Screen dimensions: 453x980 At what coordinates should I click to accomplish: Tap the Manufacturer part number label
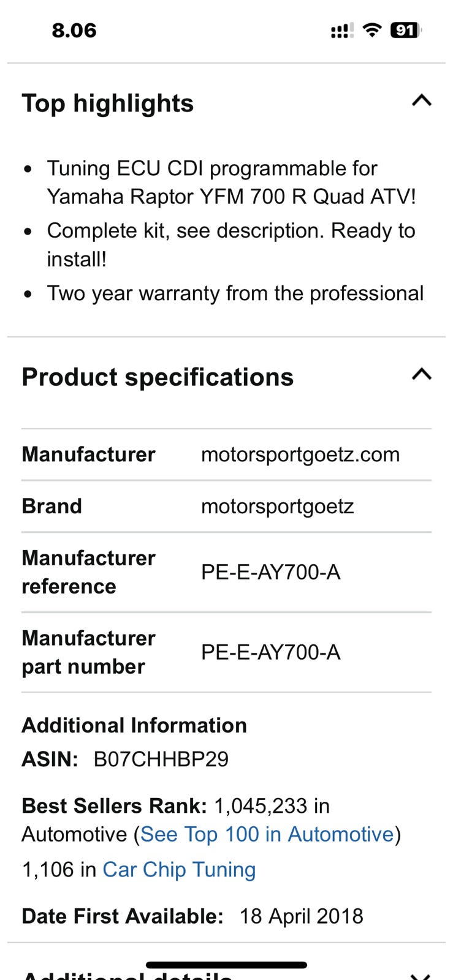click(x=88, y=652)
